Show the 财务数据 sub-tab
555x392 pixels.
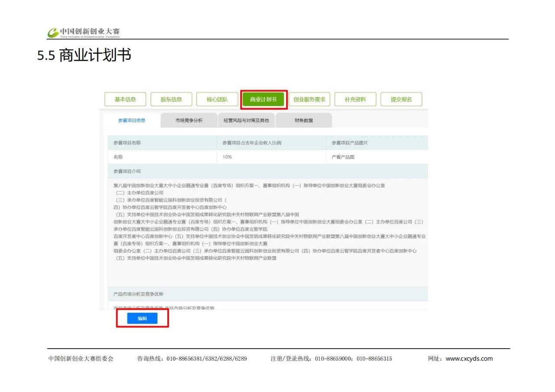pos(304,121)
